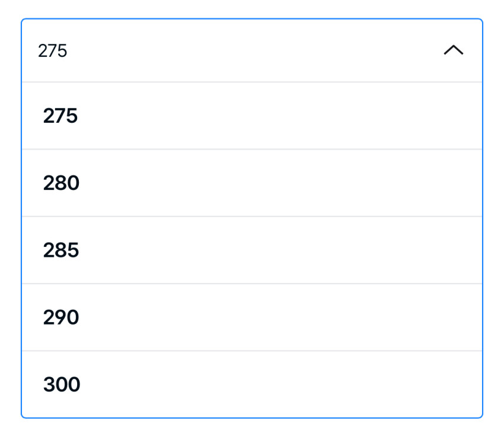Image resolution: width=504 pixels, height=426 pixels.
Task: Choose 300 from the list
Action: (62, 384)
